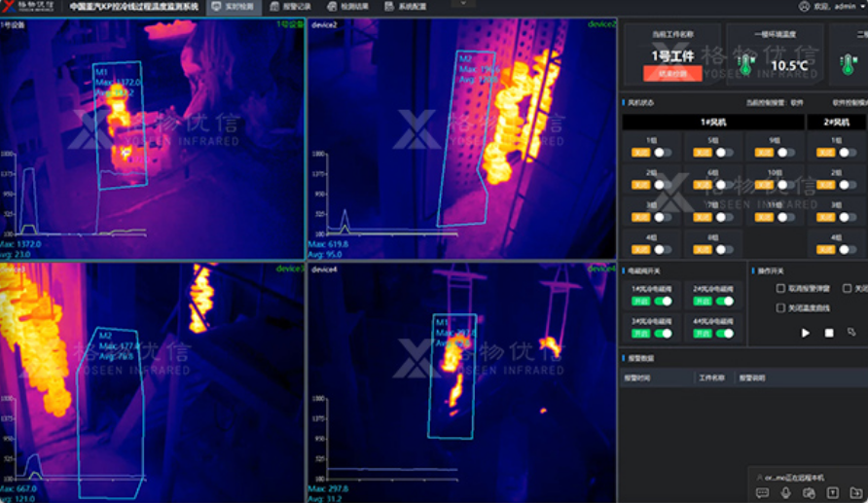This screenshot has width=868, height=503.
Task: Check the 取消报警弹窗 checkbox
Action: coord(780,289)
